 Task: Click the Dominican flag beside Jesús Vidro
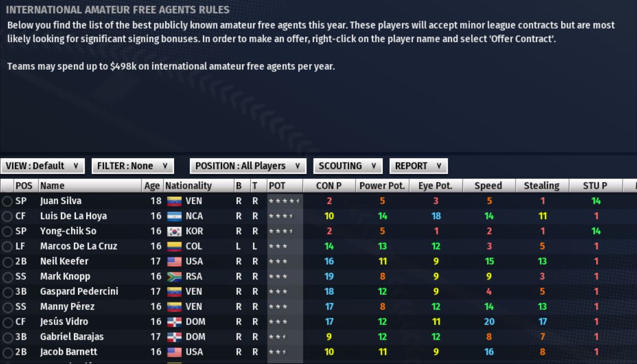pyautogui.click(x=174, y=322)
